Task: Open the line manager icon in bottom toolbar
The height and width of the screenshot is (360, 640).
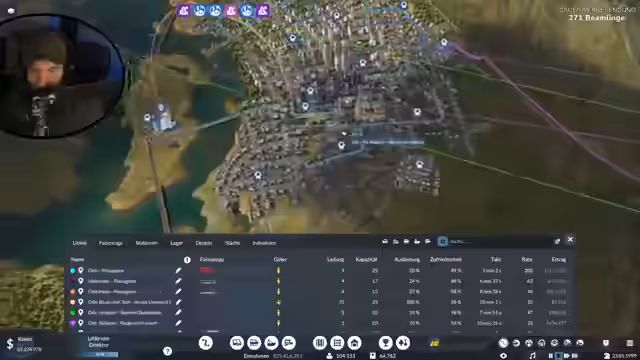Action: 206,343
